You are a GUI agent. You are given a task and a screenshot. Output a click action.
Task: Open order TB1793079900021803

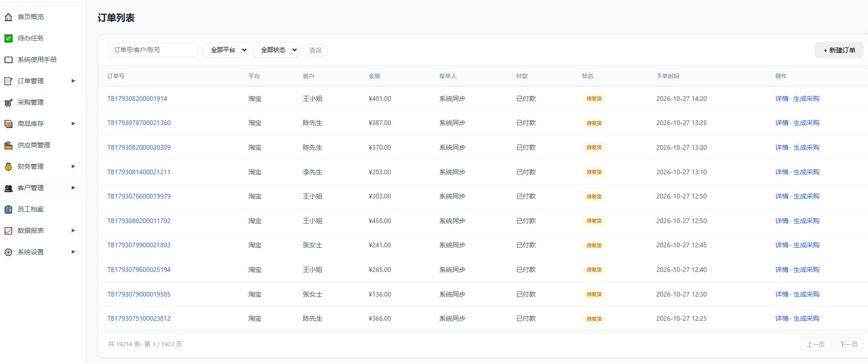(139, 245)
